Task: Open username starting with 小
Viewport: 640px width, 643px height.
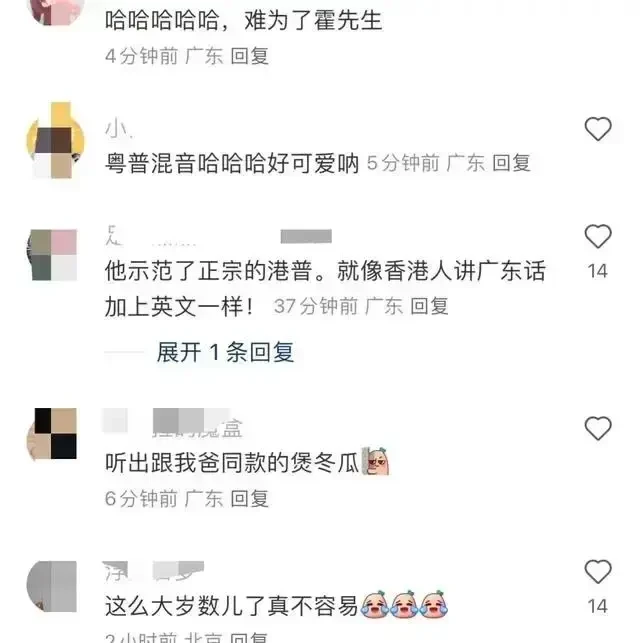Action: click(118, 129)
